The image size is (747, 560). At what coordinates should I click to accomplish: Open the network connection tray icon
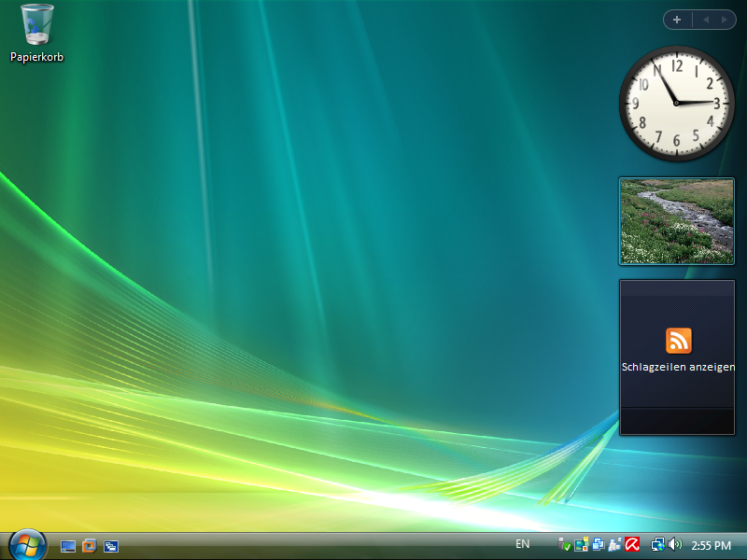(657, 545)
